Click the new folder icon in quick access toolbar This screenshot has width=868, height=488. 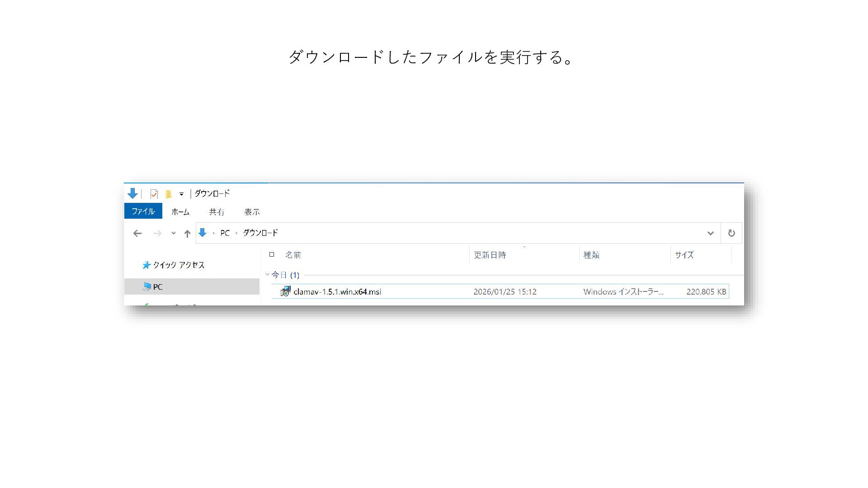pyautogui.click(x=168, y=194)
